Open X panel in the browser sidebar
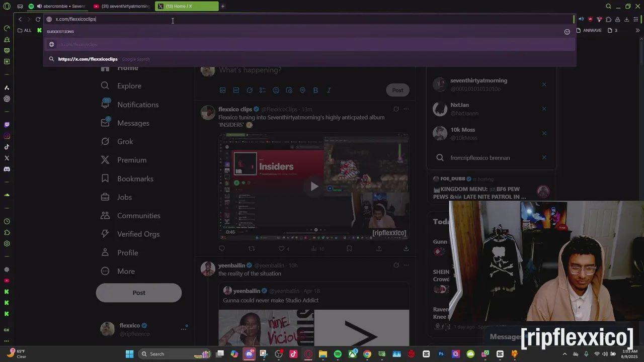Screen dimensions: 644x362 point(7,158)
